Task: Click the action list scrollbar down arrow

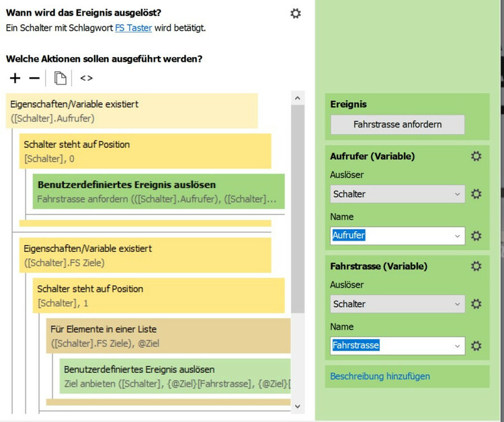Action: [298, 406]
